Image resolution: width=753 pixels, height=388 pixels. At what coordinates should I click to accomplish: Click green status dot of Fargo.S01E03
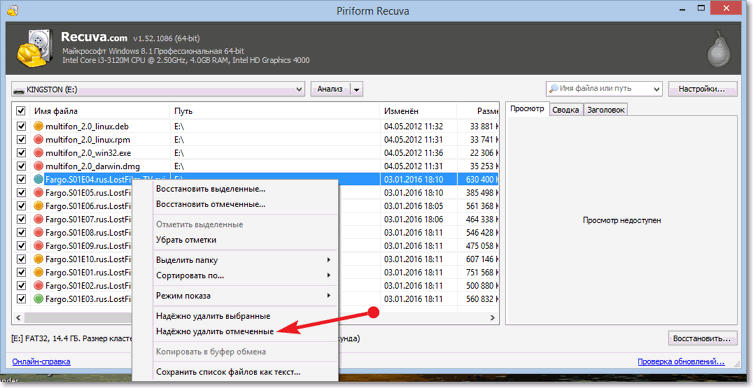pos(38,299)
